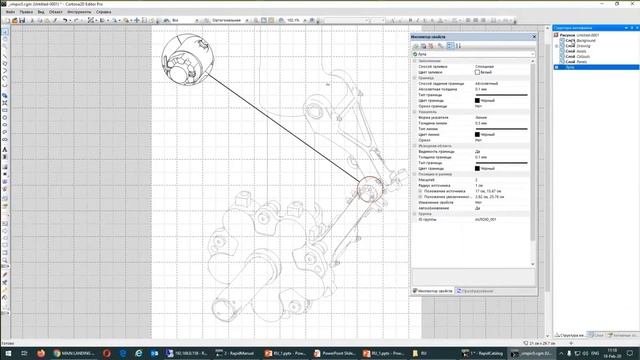Open Outlook from the taskbar
The width and height of the screenshot is (640, 360).
[154, 353]
